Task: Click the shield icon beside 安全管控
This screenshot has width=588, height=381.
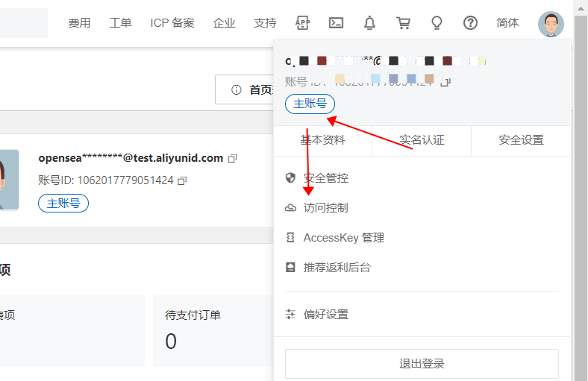Action: [x=290, y=177]
